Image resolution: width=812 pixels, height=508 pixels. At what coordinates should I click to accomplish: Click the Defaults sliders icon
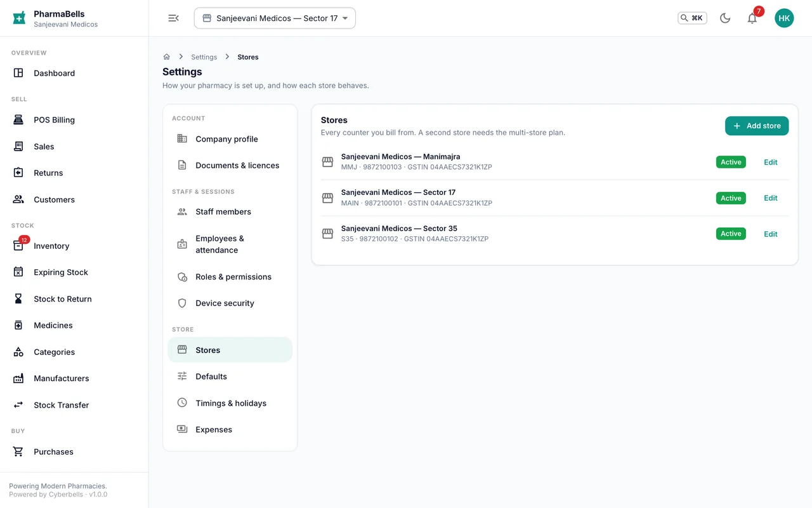[x=182, y=377]
